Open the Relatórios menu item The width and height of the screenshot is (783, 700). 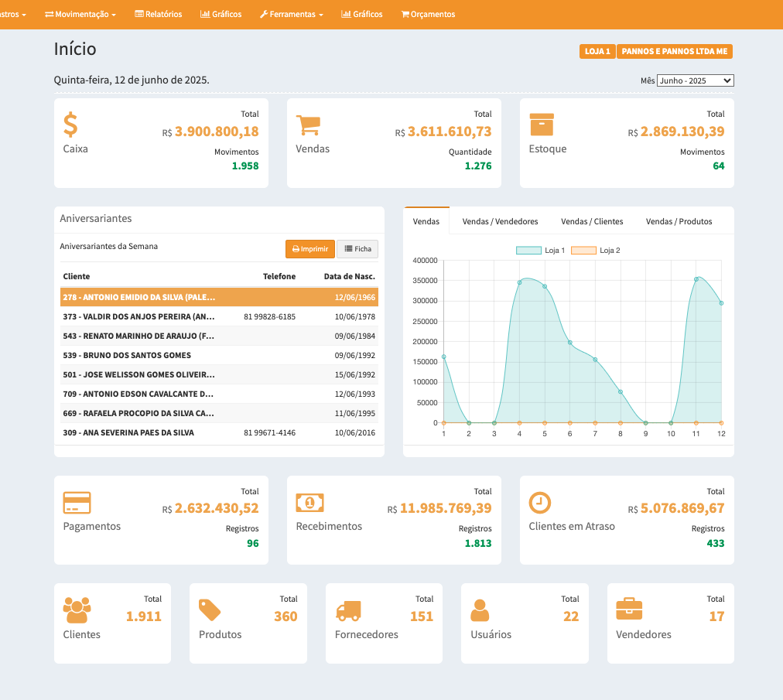(x=159, y=14)
